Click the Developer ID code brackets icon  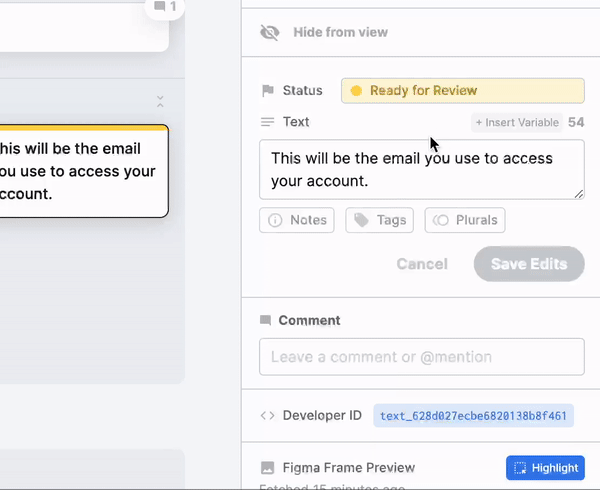point(267,416)
